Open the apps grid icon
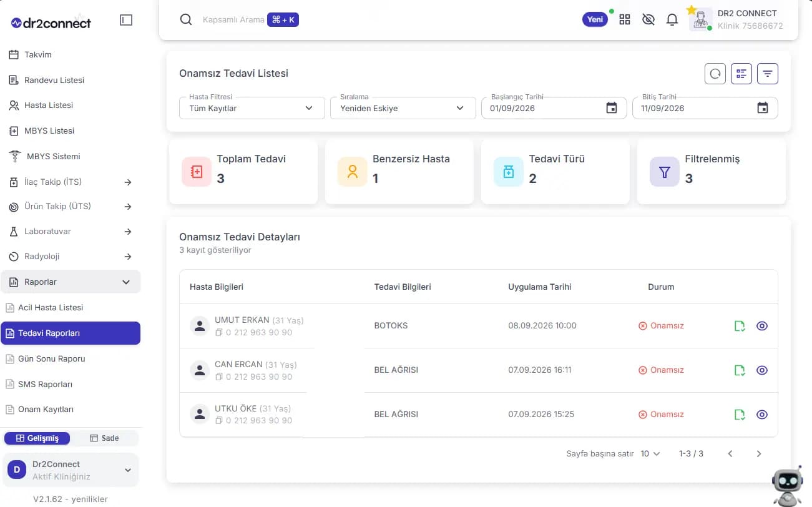The width and height of the screenshot is (812, 507). click(x=625, y=19)
